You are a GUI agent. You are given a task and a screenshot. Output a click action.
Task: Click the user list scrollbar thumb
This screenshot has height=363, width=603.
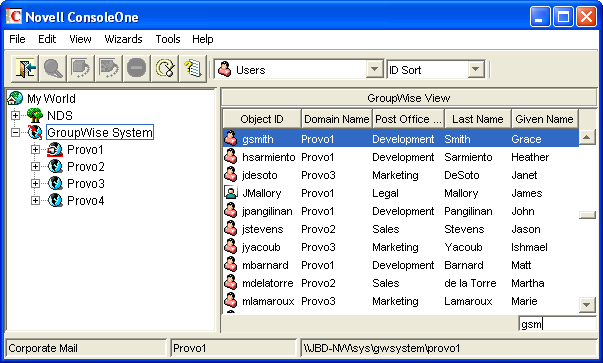click(x=587, y=215)
